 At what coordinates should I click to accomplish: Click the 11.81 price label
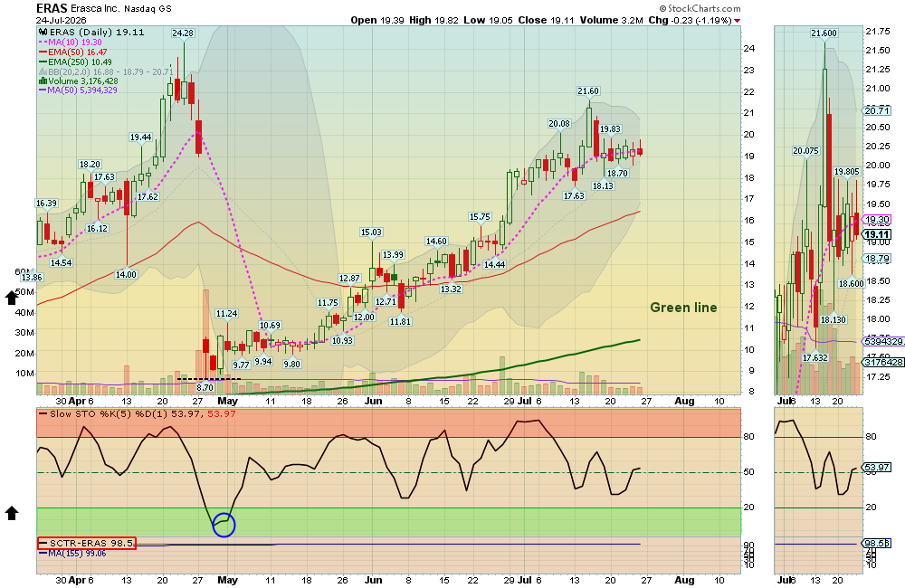(400, 321)
